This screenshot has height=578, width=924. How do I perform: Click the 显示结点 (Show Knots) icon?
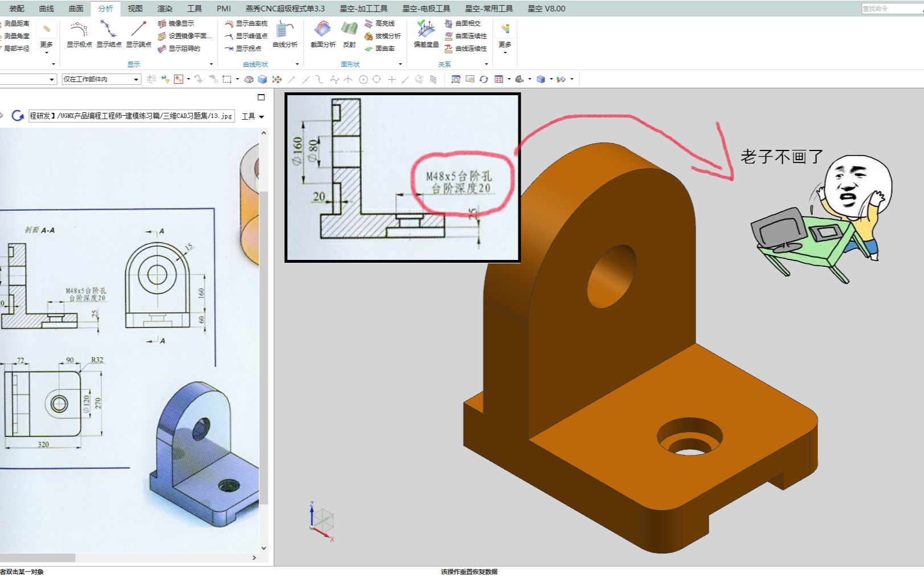tap(108, 33)
